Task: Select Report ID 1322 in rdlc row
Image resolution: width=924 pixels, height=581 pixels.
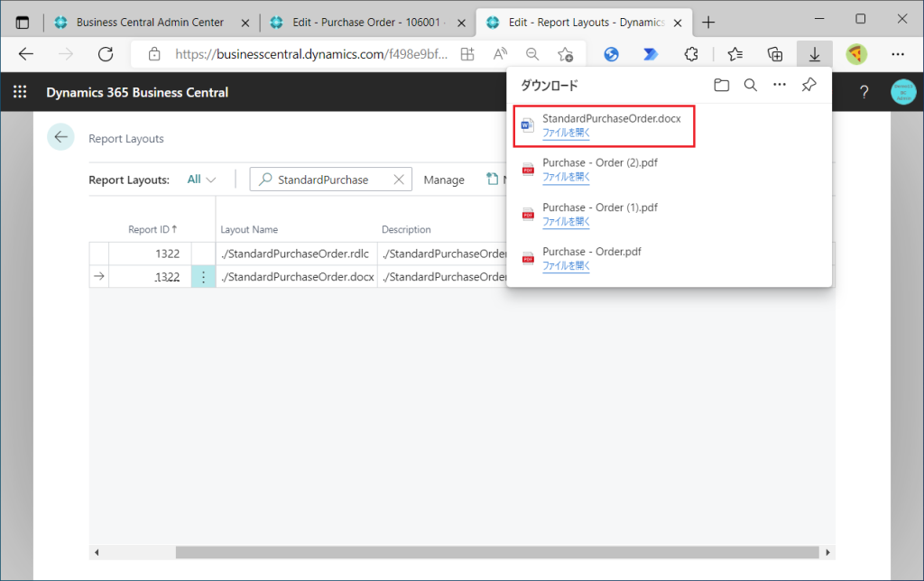Action: pos(150,254)
